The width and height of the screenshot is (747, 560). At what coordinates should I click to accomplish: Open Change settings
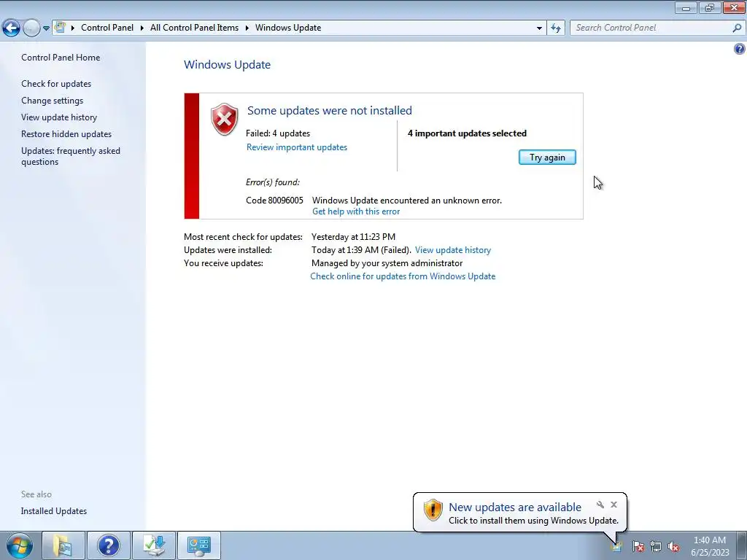[x=52, y=101]
